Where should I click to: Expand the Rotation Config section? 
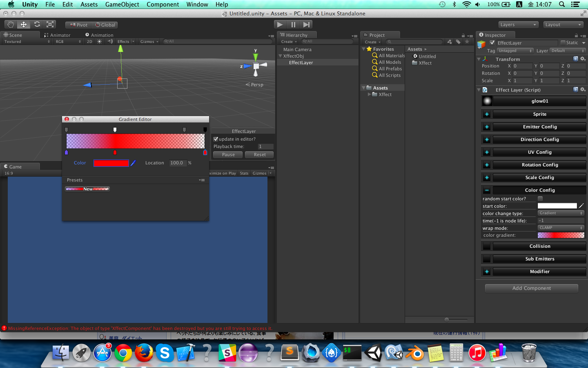point(487,165)
